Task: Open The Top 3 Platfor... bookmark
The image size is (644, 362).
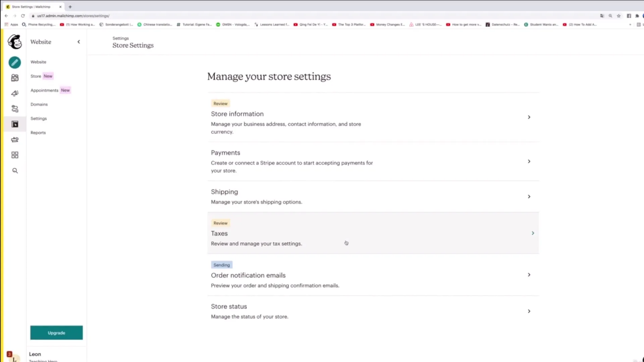Action: coord(349,24)
